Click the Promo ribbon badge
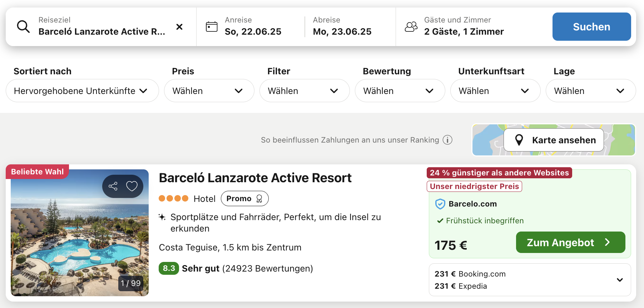This screenshot has height=308, width=644. click(x=245, y=199)
